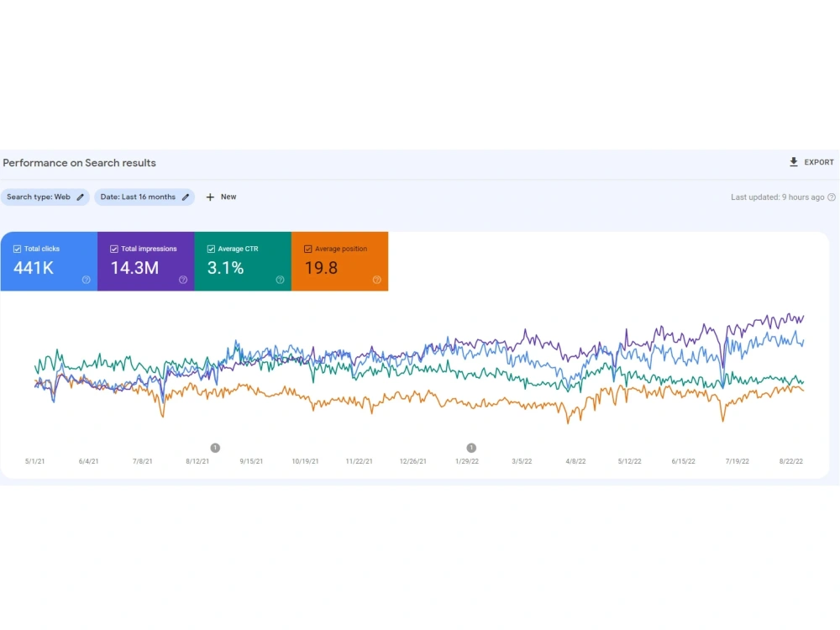Open help icon on Total clicks card
The image size is (840, 630).
tap(87, 280)
